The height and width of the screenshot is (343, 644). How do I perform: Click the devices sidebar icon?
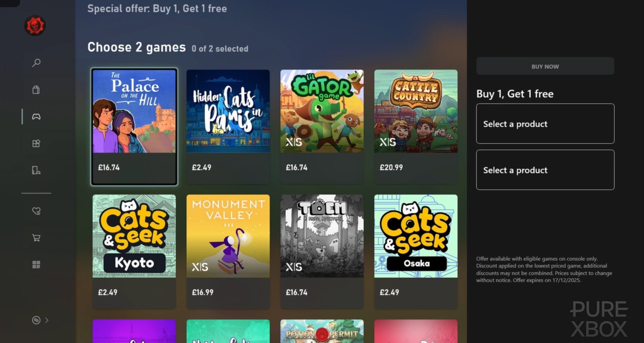click(x=36, y=170)
